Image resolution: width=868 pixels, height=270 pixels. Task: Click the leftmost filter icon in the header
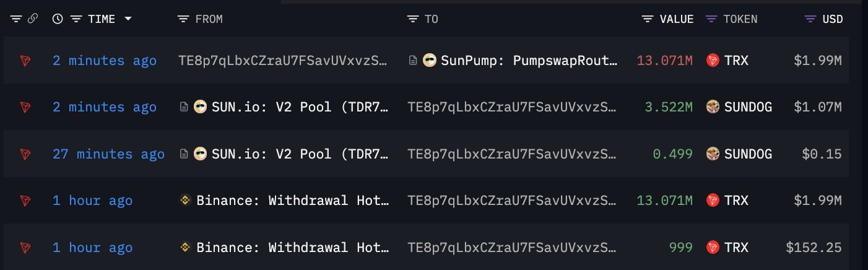point(16,19)
